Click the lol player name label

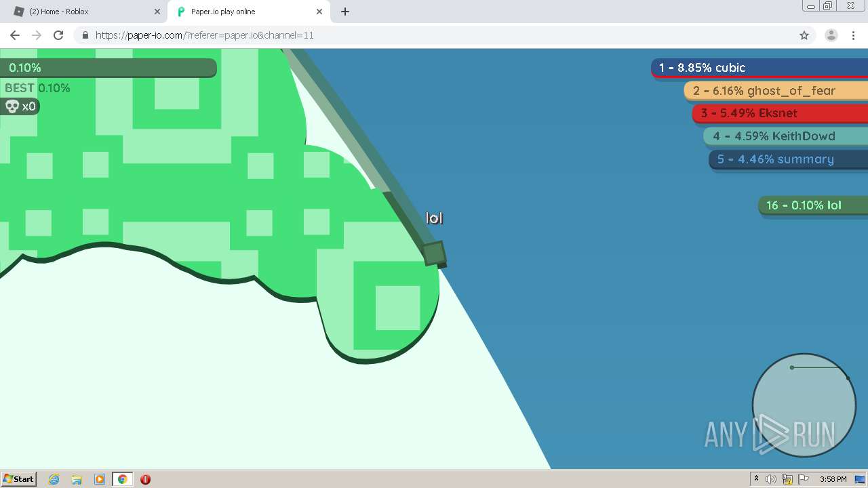coord(434,218)
